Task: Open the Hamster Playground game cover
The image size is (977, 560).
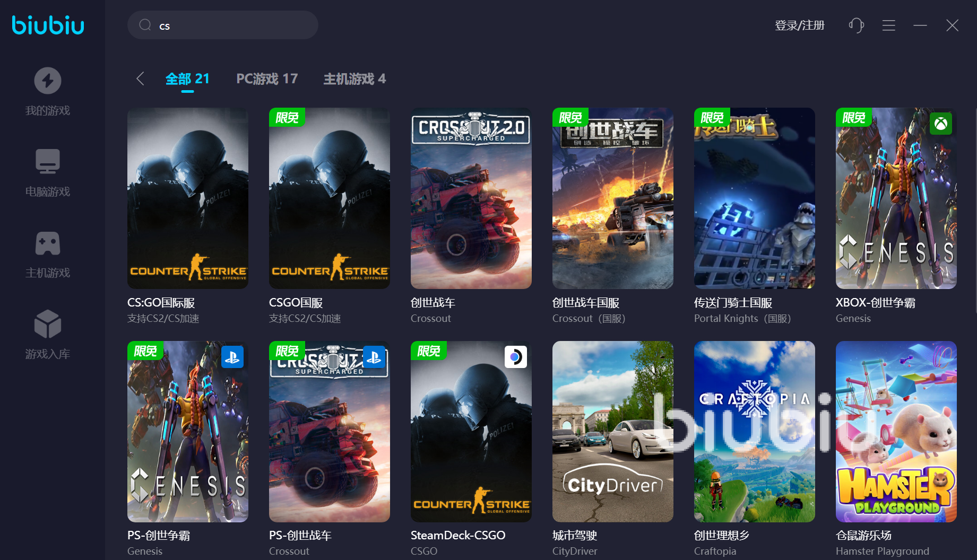Action: (x=896, y=431)
